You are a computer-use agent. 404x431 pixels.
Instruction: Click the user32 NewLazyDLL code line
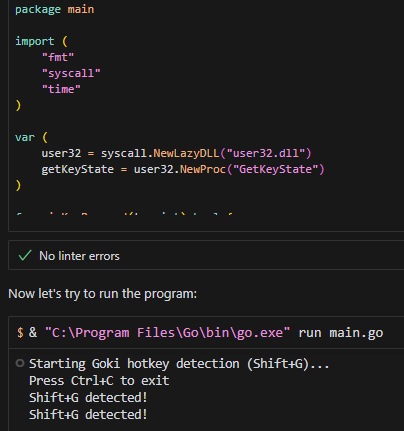(176, 153)
